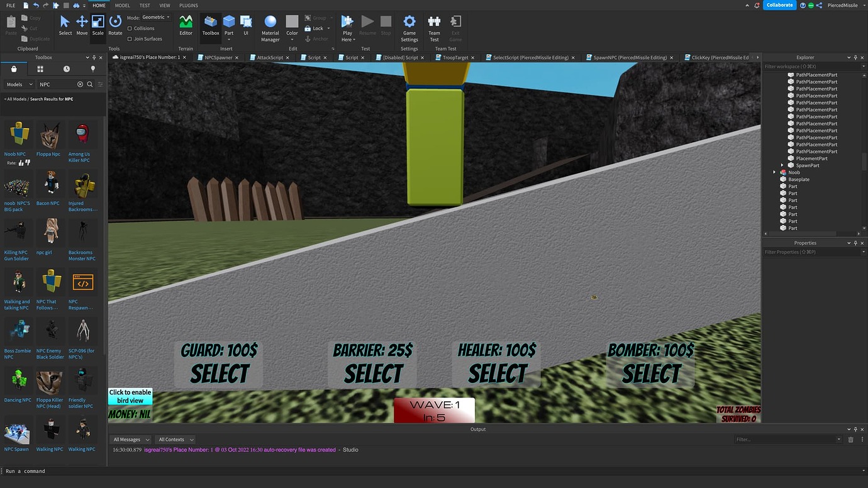
Task: Toggle the Toolbox panel
Action: (x=210, y=25)
